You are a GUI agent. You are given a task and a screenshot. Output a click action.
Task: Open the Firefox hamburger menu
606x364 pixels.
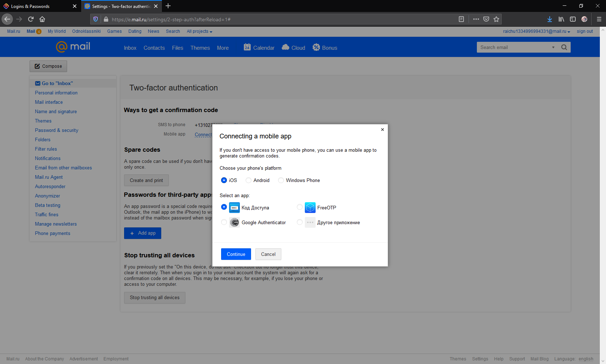coord(599,19)
